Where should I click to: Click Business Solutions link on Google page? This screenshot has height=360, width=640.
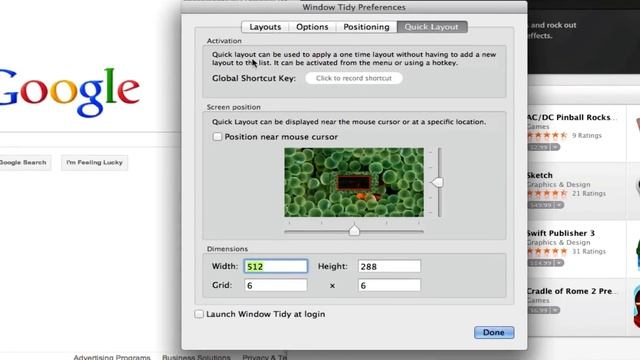coord(196,357)
